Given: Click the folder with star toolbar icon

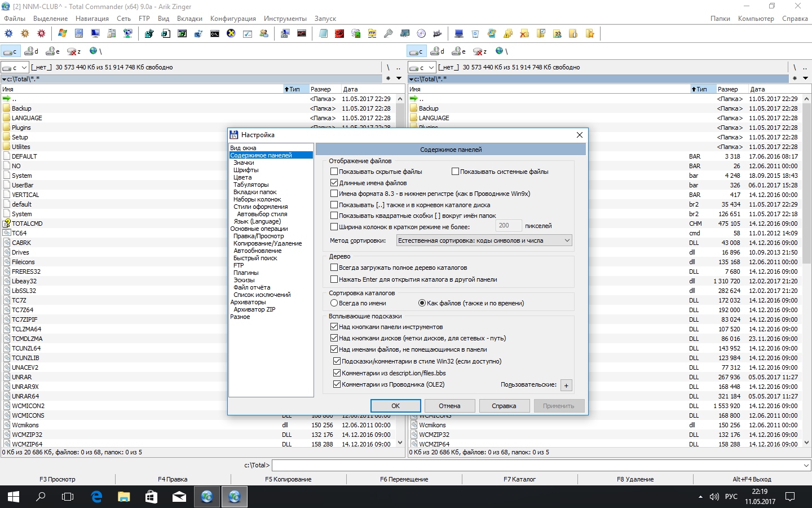Looking at the screenshot, I should (590, 33).
